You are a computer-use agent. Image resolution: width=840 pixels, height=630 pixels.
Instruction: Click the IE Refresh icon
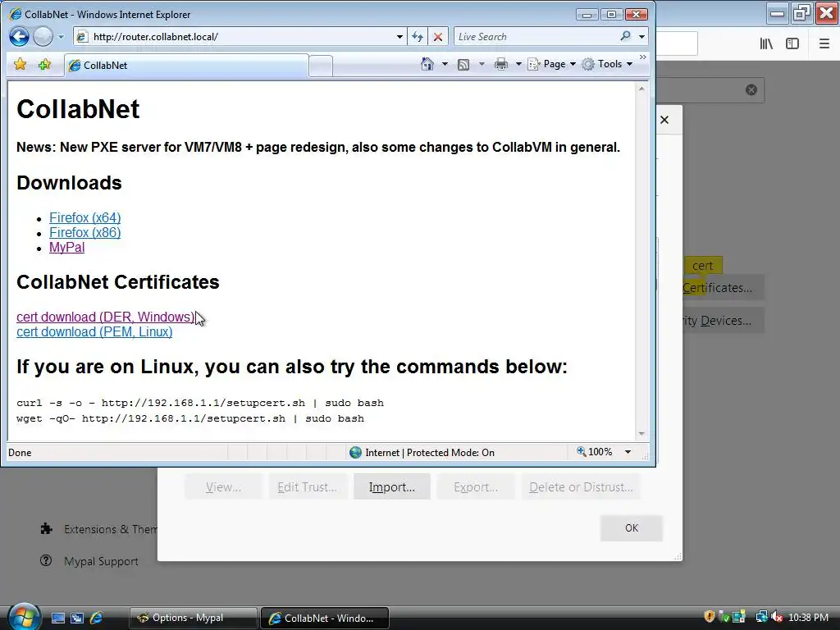(418, 37)
